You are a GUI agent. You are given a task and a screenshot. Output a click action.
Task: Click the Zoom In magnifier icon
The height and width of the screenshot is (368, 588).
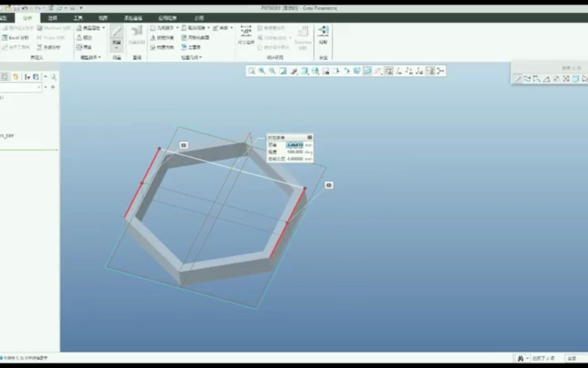click(x=262, y=71)
